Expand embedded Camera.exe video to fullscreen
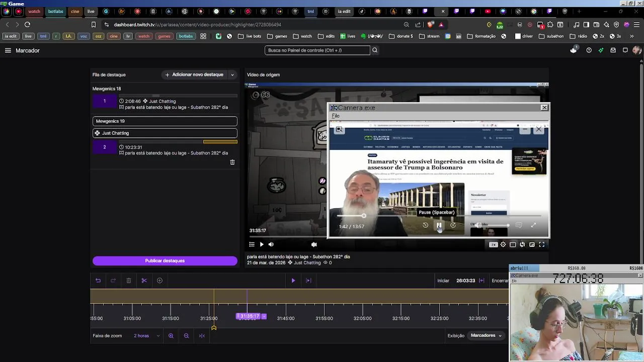Screen dimensions: 644x362 tap(533, 225)
